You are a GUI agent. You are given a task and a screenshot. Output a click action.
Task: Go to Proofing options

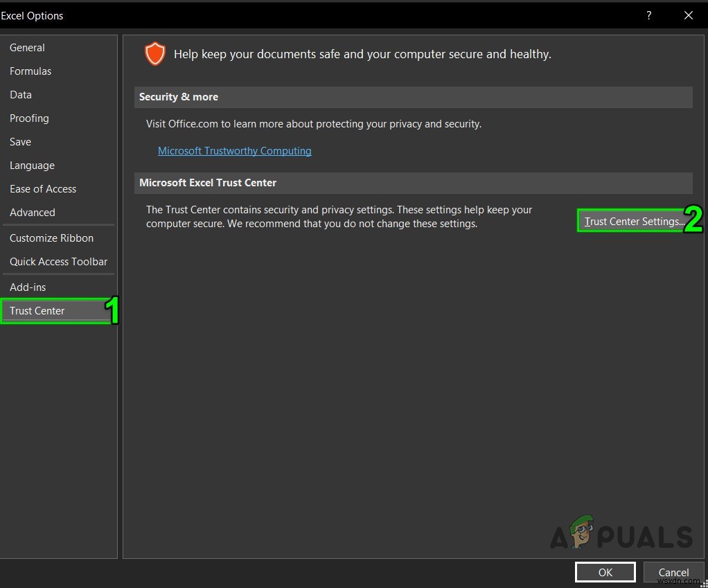(29, 118)
